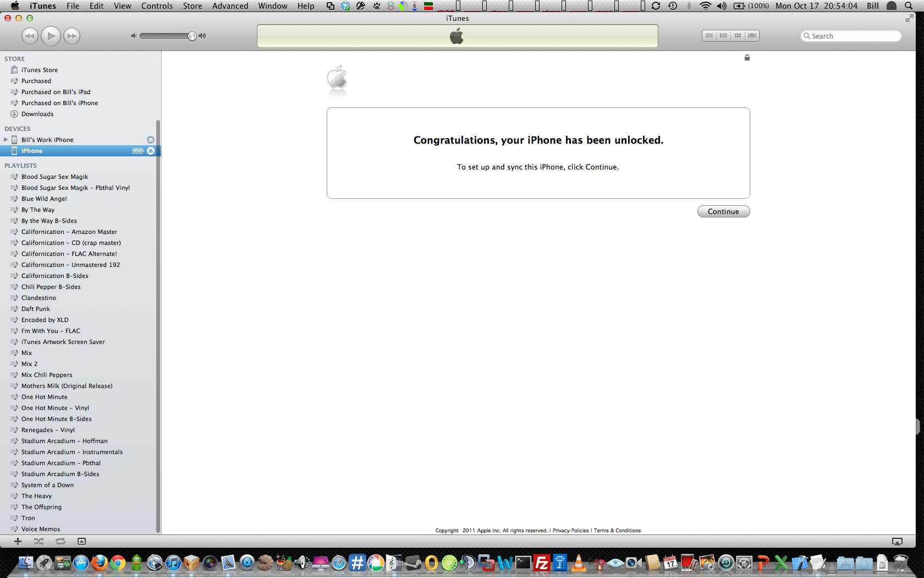
Task: Select Daft Punk playlist
Action: click(x=36, y=309)
